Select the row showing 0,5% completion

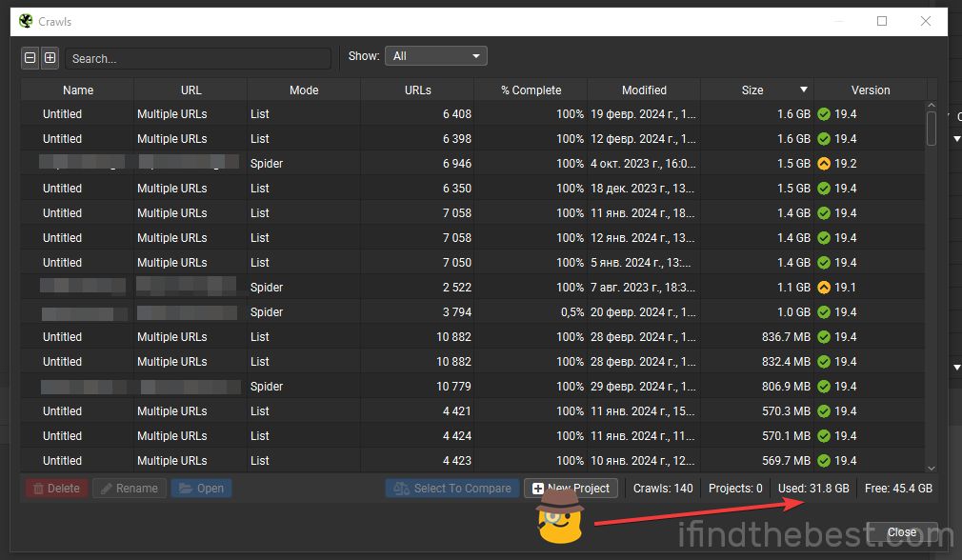coord(381,311)
